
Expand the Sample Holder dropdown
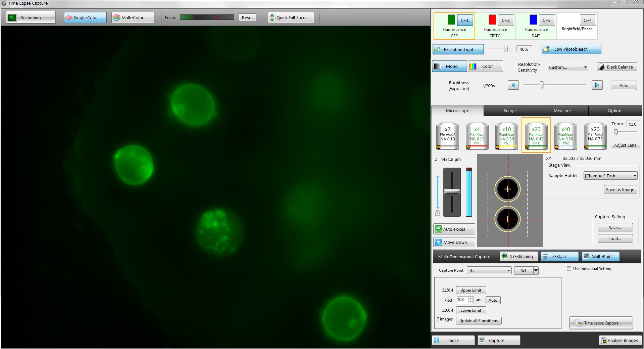pyautogui.click(x=610, y=176)
